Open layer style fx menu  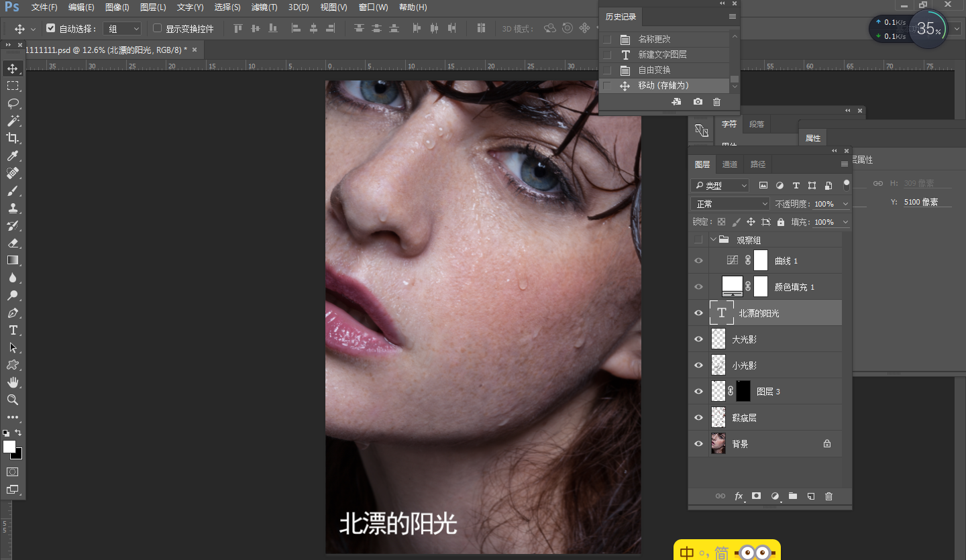pyautogui.click(x=739, y=496)
